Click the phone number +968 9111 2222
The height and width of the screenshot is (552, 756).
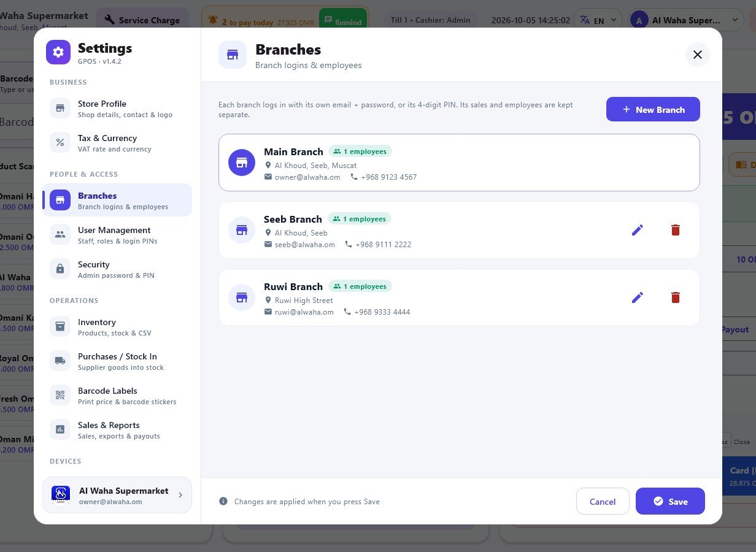click(384, 244)
